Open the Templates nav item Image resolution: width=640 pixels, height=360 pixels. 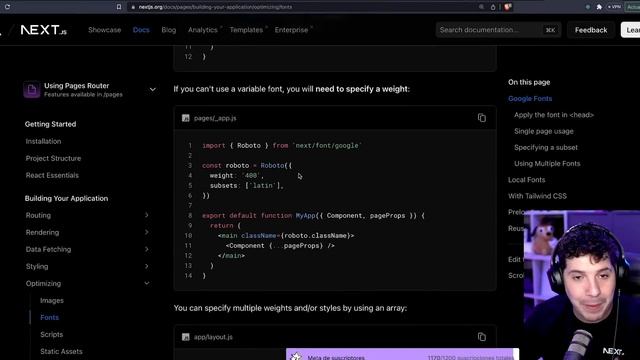pyautogui.click(x=246, y=30)
